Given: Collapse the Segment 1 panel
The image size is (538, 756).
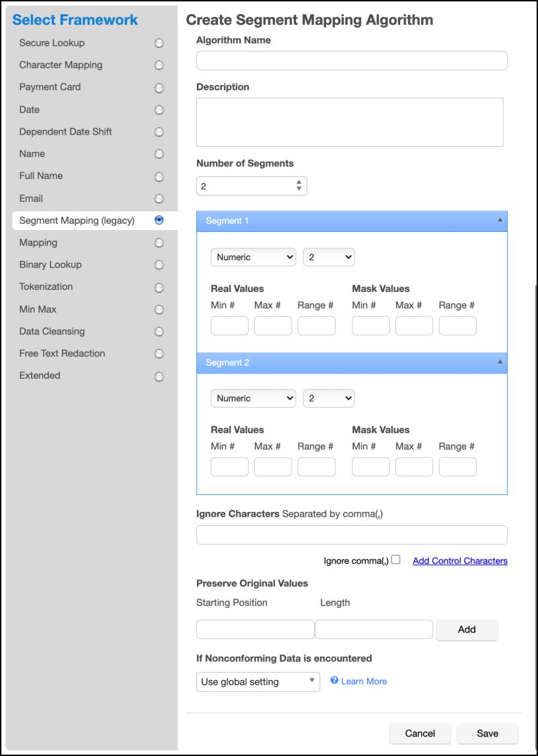Looking at the screenshot, I should pyautogui.click(x=499, y=221).
